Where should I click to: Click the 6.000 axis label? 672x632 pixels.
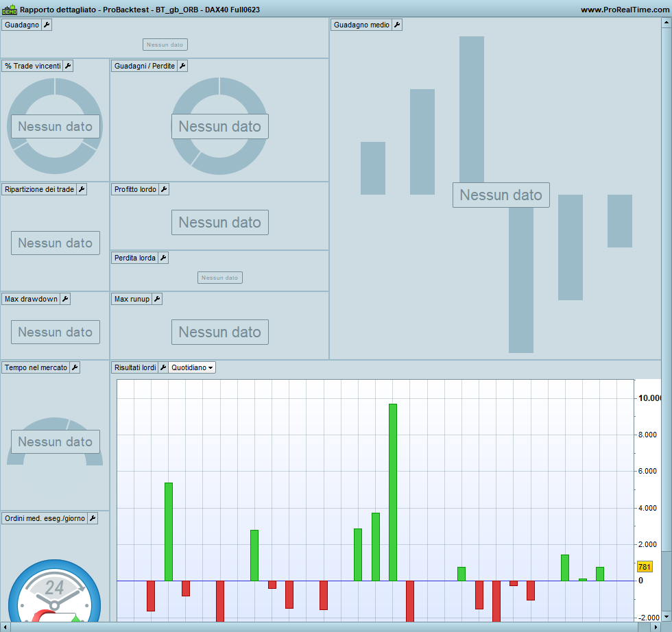(x=647, y=471)
